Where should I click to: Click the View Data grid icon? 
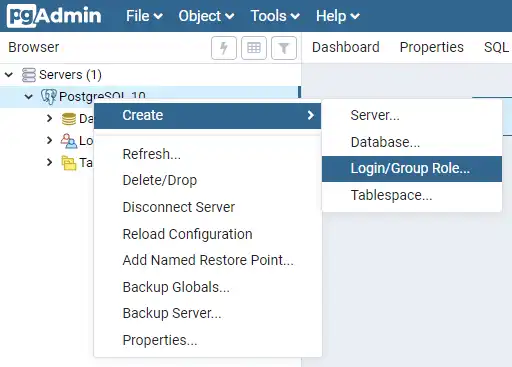click(x=254, y=48)
